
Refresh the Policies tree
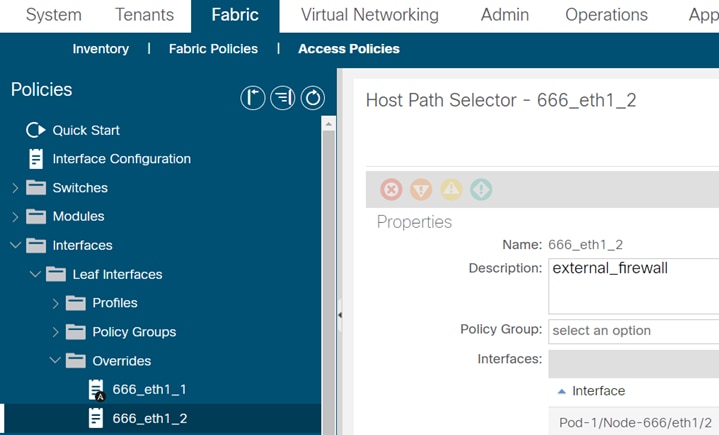pos(313,98)
